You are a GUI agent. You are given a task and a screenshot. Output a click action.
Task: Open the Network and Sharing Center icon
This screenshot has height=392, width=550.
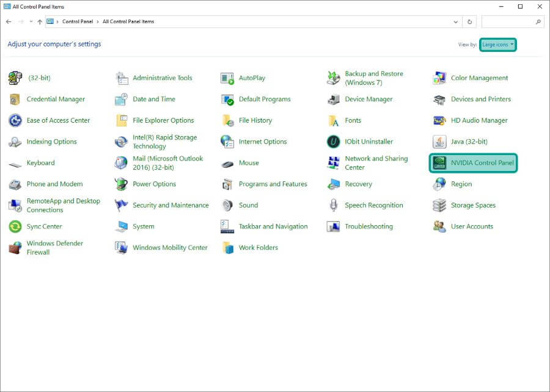click(333, 163)
